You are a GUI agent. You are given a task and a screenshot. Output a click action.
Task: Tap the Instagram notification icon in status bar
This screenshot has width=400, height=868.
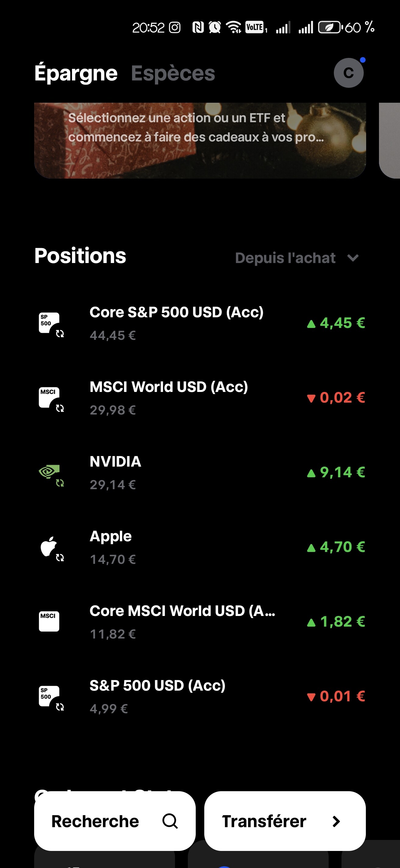tap(175, 27)
